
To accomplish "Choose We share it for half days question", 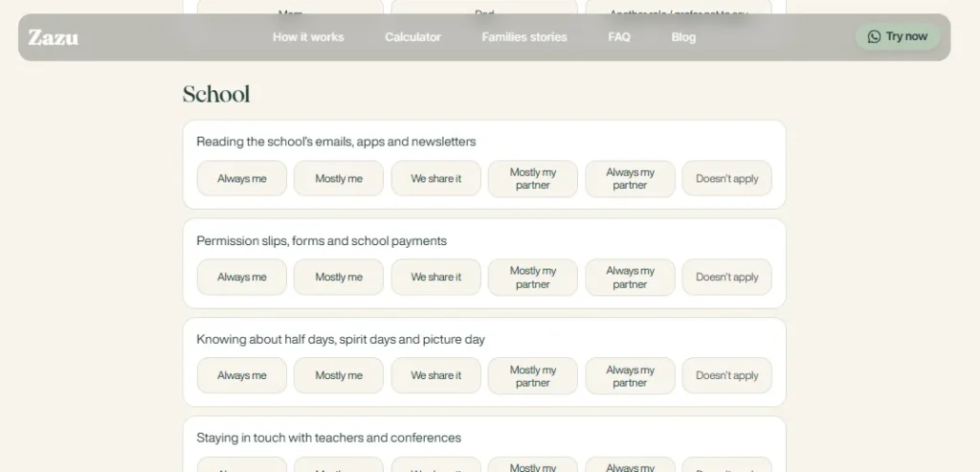I will [435, 375].
